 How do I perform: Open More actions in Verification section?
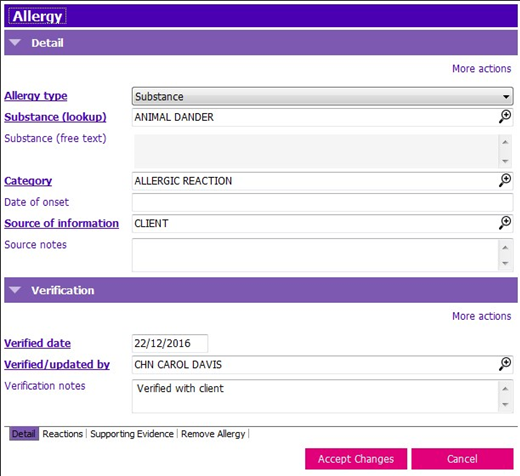point(481,316)
